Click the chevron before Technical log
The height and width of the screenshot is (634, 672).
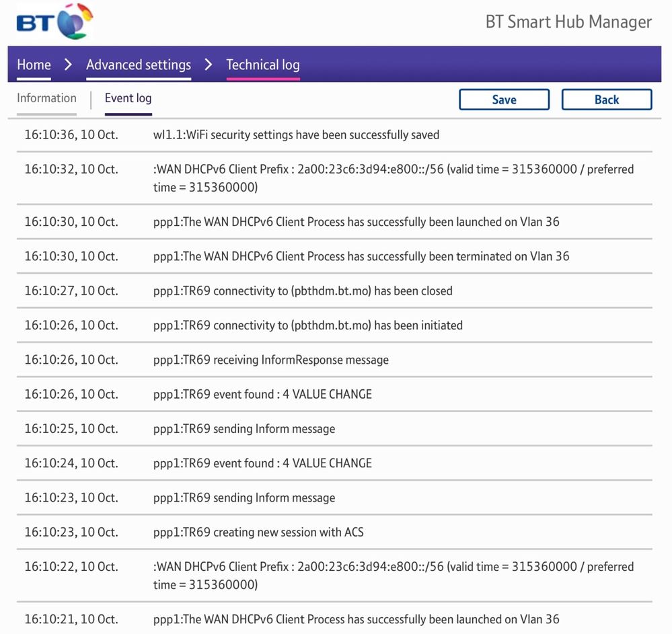(x=209, y=65)
